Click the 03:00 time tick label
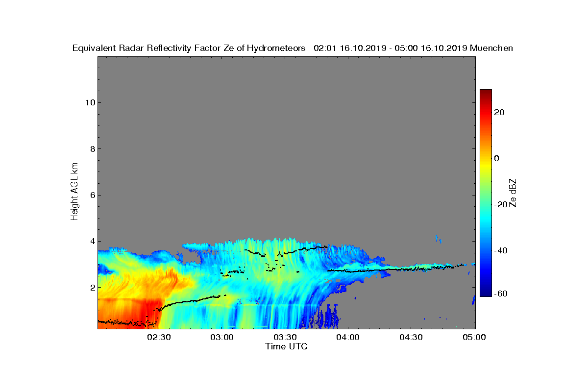588x392 pixels. click(x=222, y=337)
